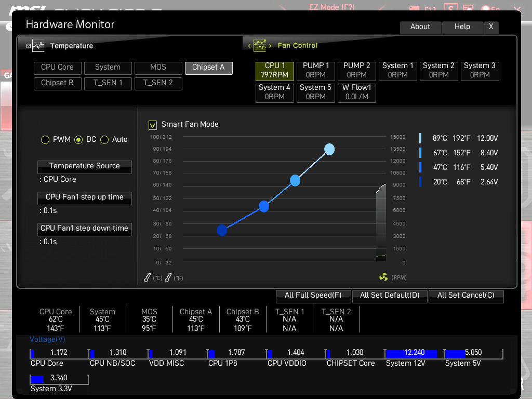
Task: Click the 8.40V value in curve legend
Action: [489, 153]
